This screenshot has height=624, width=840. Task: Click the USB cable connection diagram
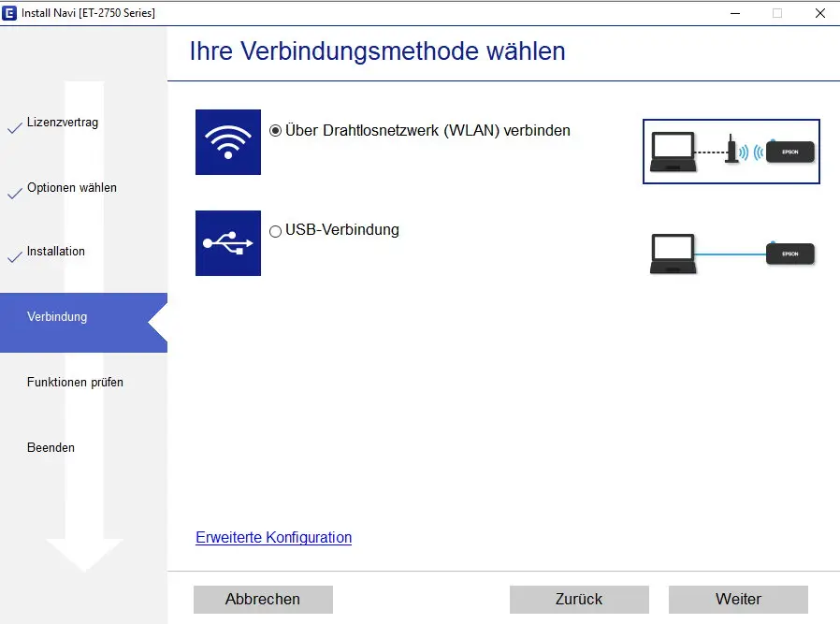(x=731, y=254)
